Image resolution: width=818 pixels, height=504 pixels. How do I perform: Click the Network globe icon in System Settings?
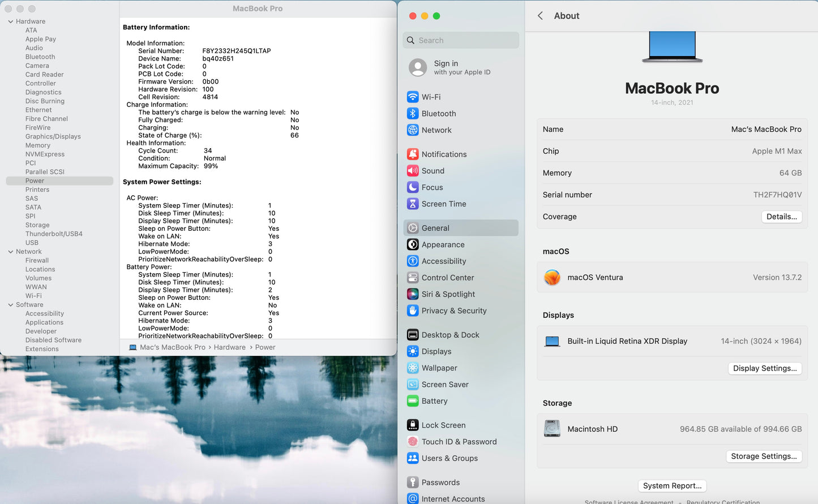click(x=413, y=130)
